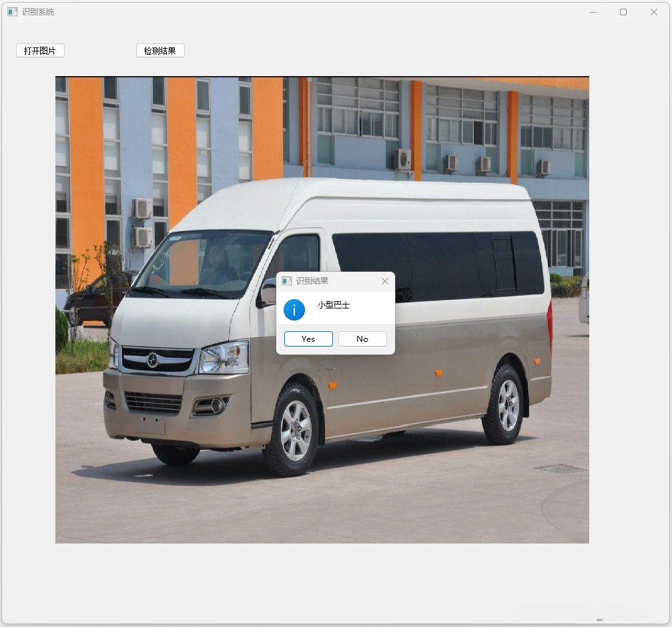Click the 小型巴士 result text
The height and width of the screenshot is (627, 672).
click(x=334, y=305)
